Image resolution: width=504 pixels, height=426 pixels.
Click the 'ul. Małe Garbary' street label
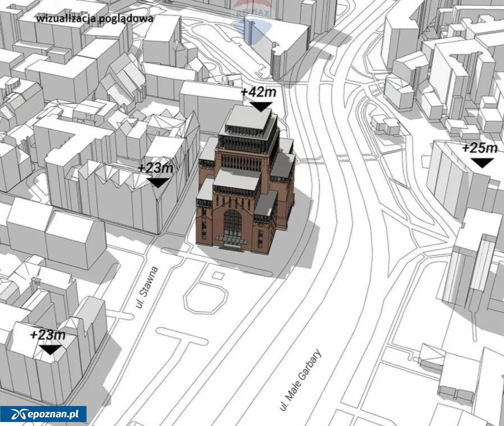[x=300, y=380]
